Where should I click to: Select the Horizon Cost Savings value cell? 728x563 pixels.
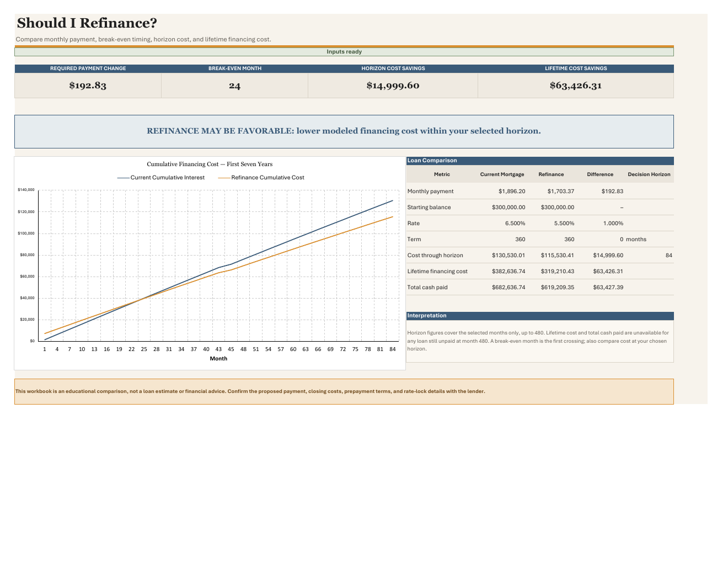(x=393, y=86)
